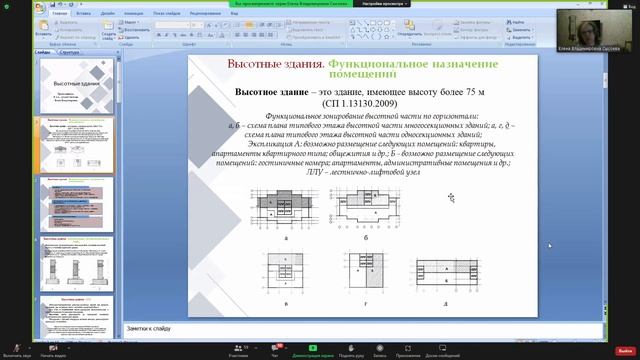Click the Zoom encryption shield icon
Image resolution: width=640 pixels, height=360 pixels.
7,7
